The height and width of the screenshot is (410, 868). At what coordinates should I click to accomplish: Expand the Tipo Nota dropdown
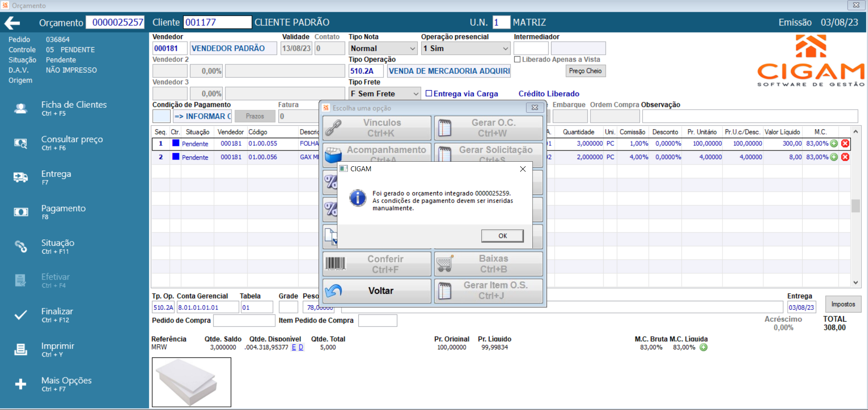click(413, 48)
